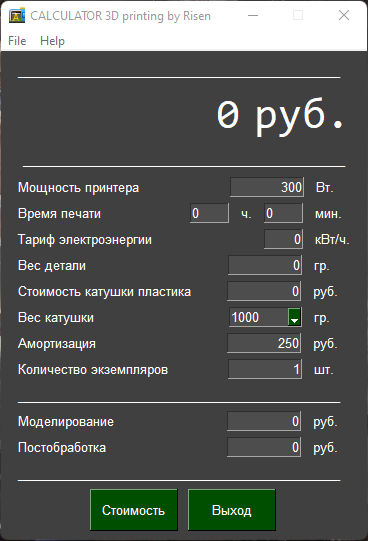Image resolution: width=368 pixels, height=541 pixels.
Task: Click the Время печати label
Action: (x=59, y=214)
